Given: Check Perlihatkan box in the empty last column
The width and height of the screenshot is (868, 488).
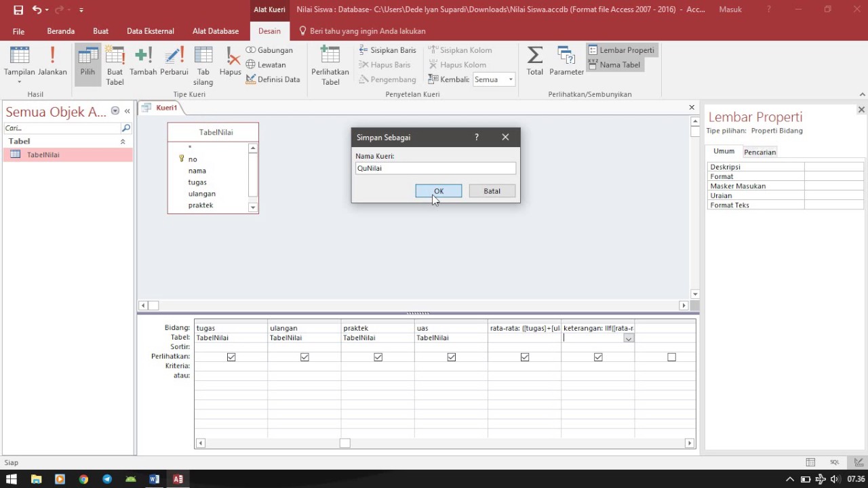Looking at the screenshot, I should (671, 357).
